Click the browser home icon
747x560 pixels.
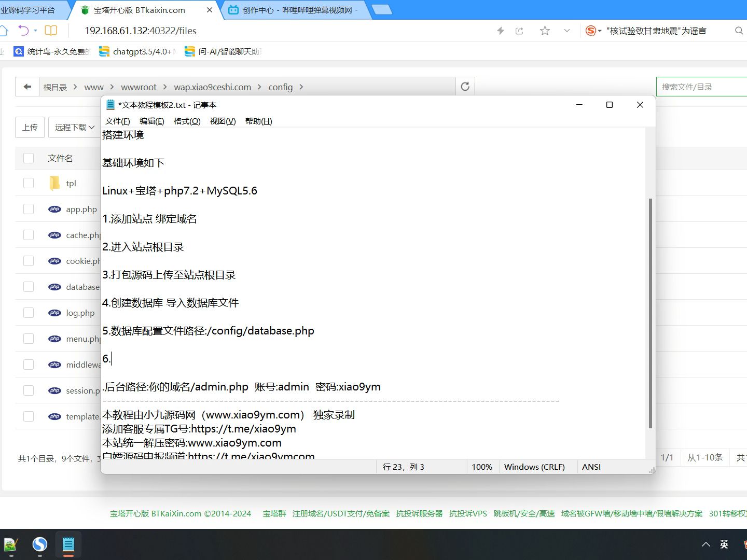click(3, 31)
